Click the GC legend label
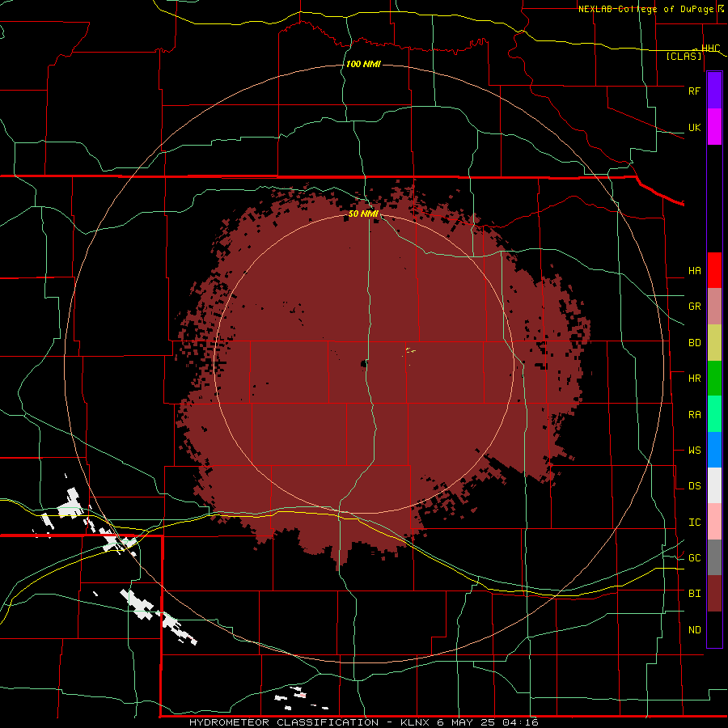728x728 pixels. pos(694,557)
